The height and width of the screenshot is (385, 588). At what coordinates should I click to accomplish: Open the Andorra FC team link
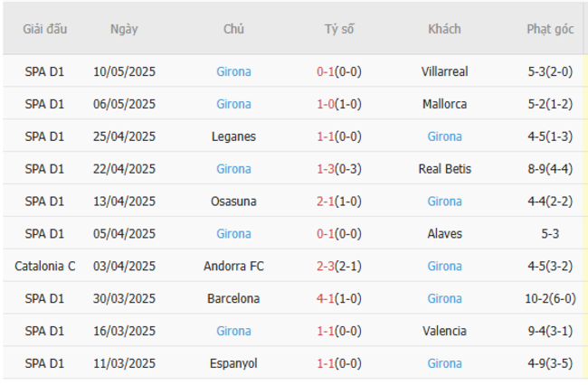click(233, 267)
